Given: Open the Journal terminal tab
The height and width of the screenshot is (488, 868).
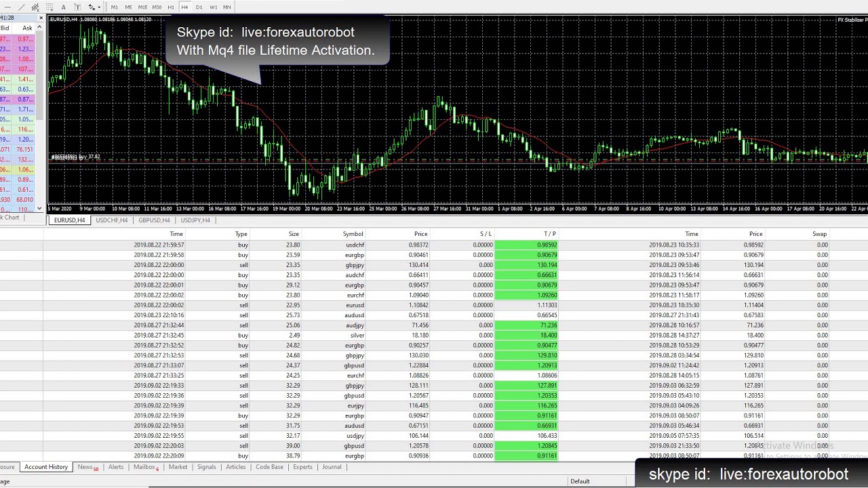Looking at the screenshot, I should [x=332, y=467].
